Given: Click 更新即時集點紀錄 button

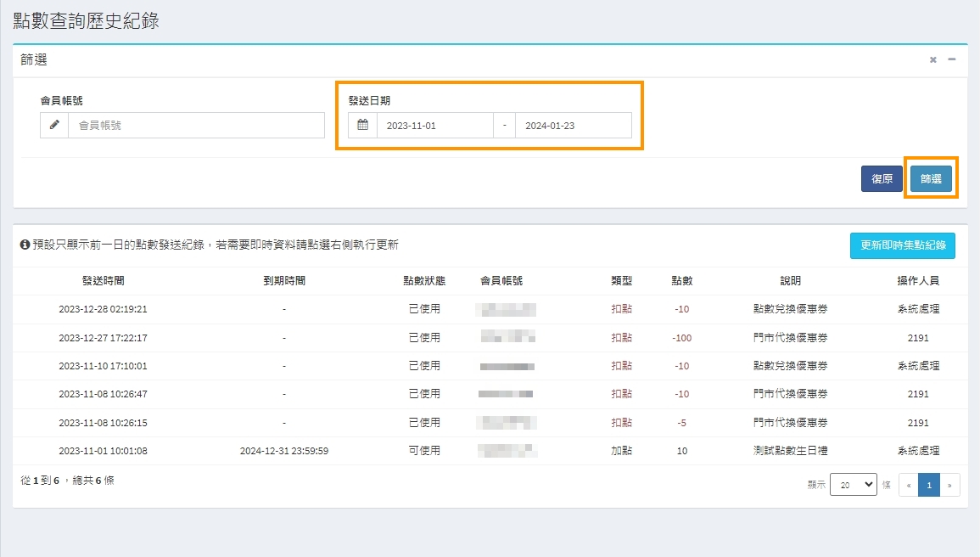Looking at the screenshot, I should [903, 245].
